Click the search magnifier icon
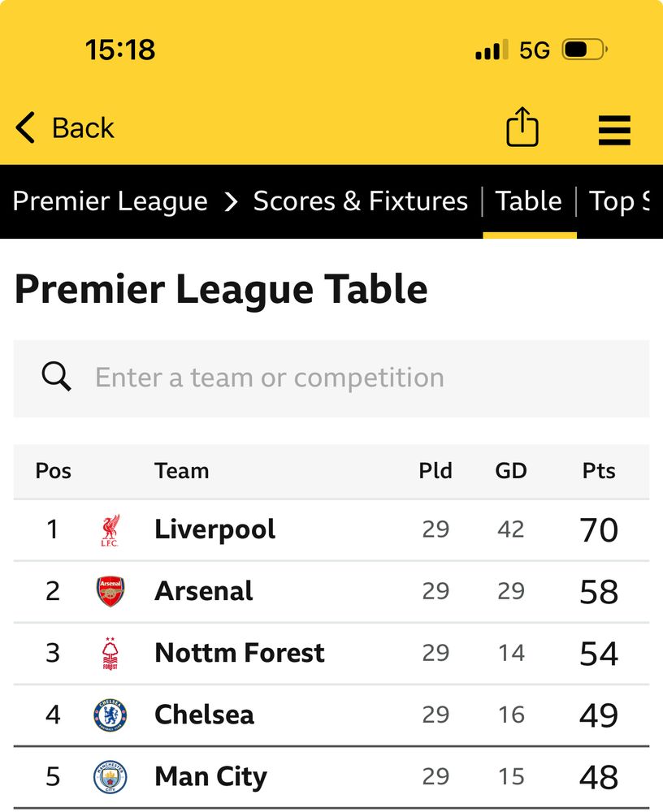 pyautogui.click(x=57, y=377)
